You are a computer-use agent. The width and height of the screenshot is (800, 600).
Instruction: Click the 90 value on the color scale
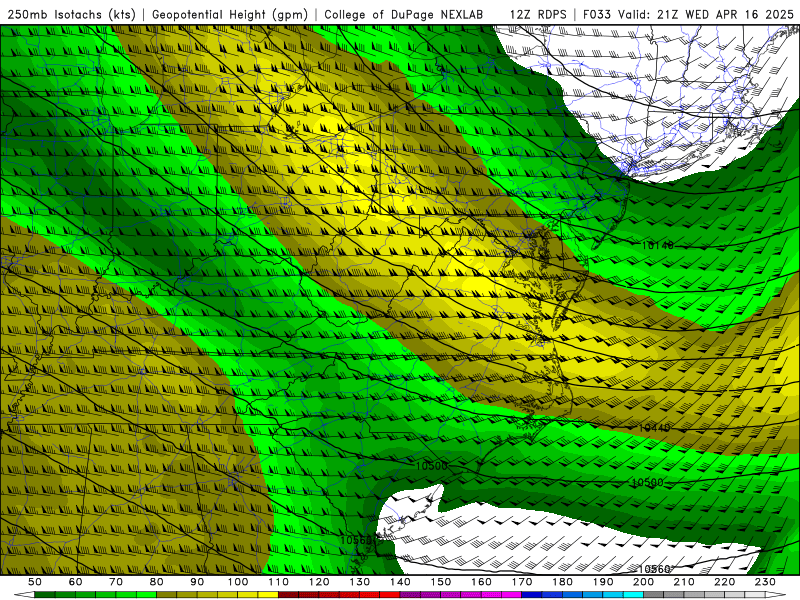197,582
